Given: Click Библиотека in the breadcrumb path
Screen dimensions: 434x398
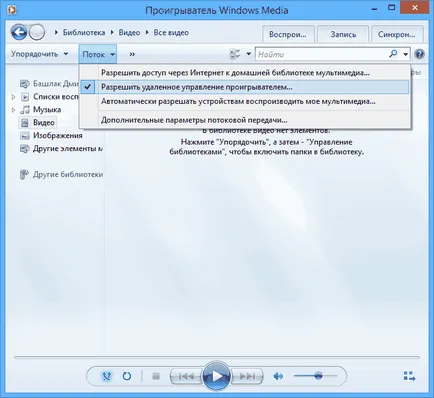Looking at the screenshot, I should point(84,33).
